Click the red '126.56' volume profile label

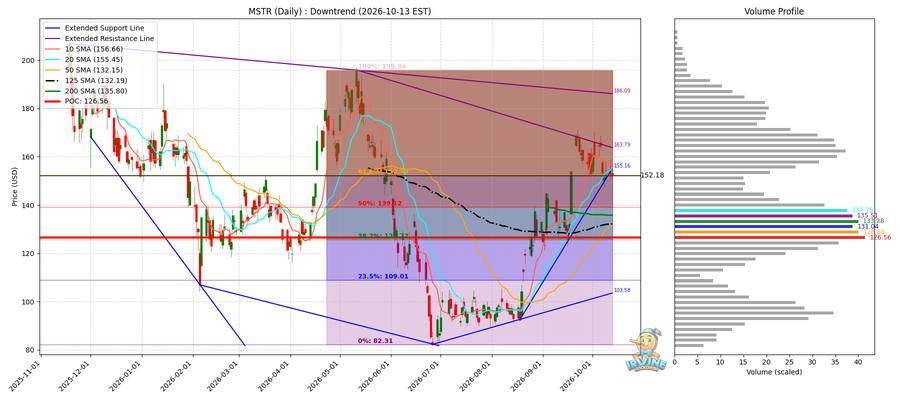[x=880, y=237]
